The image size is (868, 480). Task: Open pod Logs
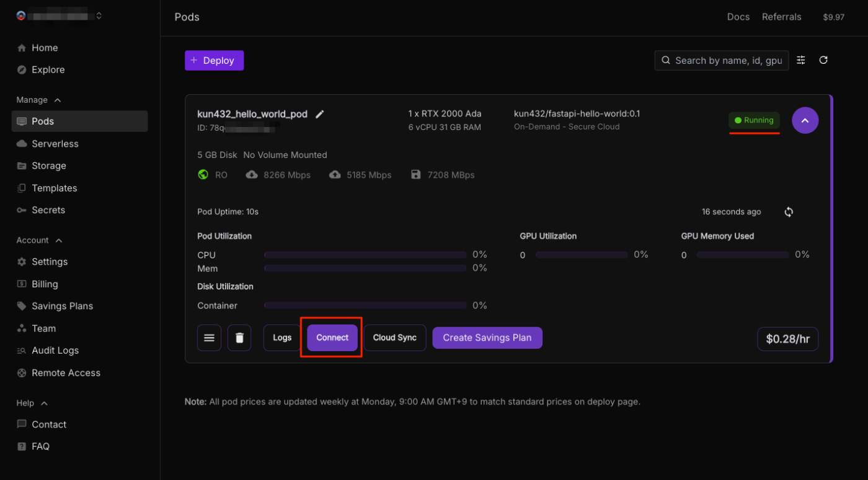[x=282, y=338]
